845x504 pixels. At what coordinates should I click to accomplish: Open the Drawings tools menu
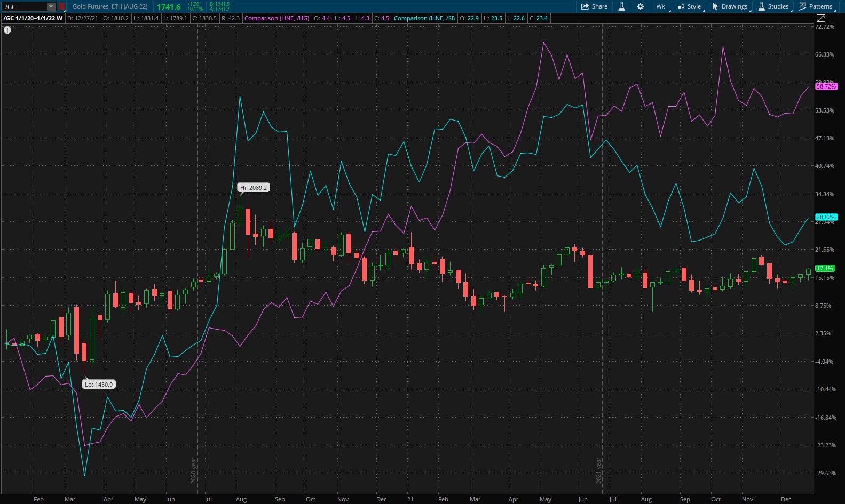(730, 6)
